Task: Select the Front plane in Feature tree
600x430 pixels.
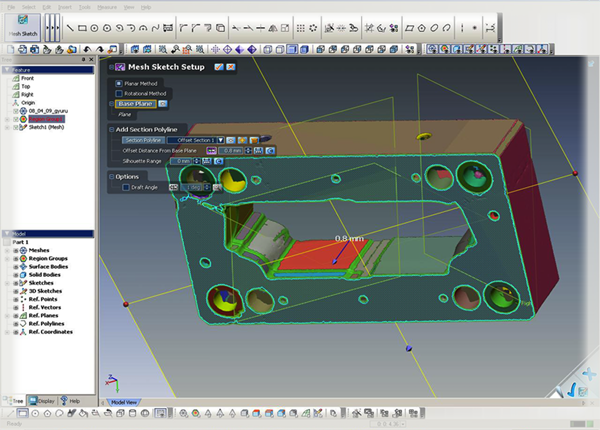Action: [x=27, y=78]
